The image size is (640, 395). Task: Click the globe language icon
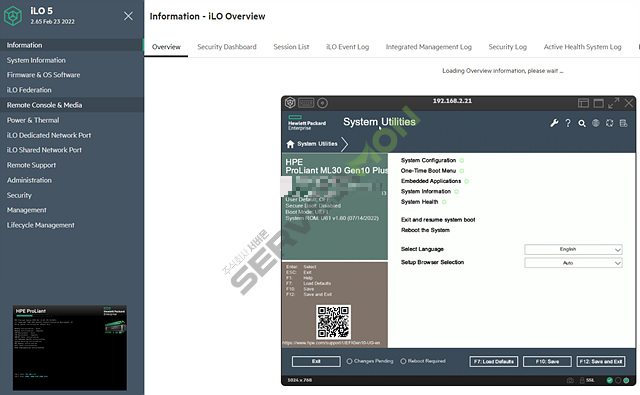[x=596, y=123]
